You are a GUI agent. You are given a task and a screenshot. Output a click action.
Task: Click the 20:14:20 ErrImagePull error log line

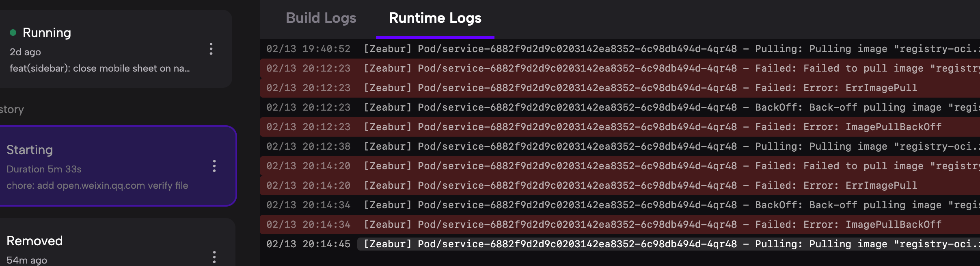[x=609, y=185]
